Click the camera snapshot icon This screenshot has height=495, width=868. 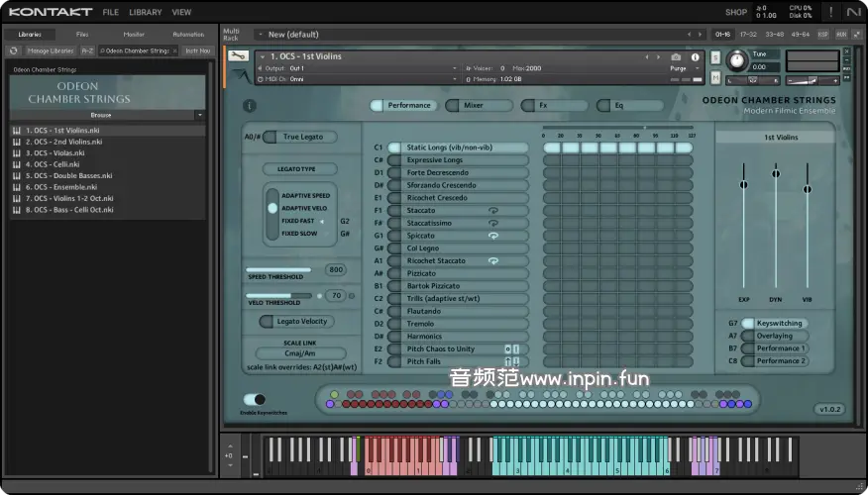pos(676,57)
